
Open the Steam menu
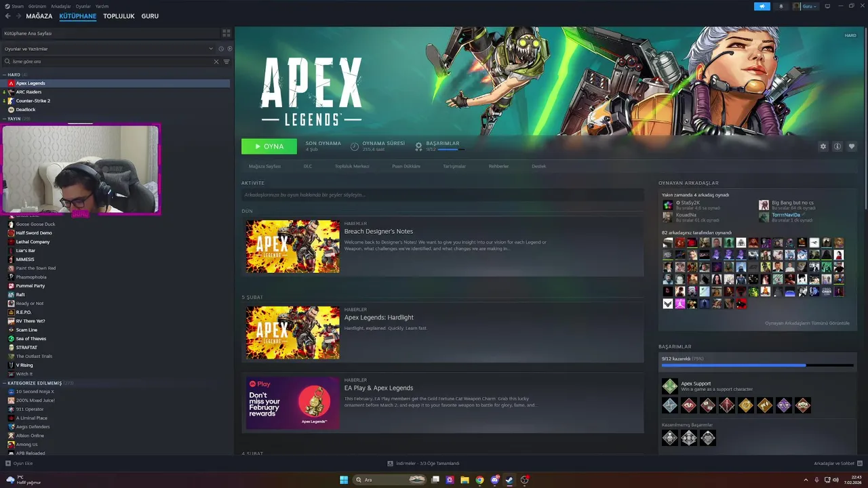click(14, 6)
